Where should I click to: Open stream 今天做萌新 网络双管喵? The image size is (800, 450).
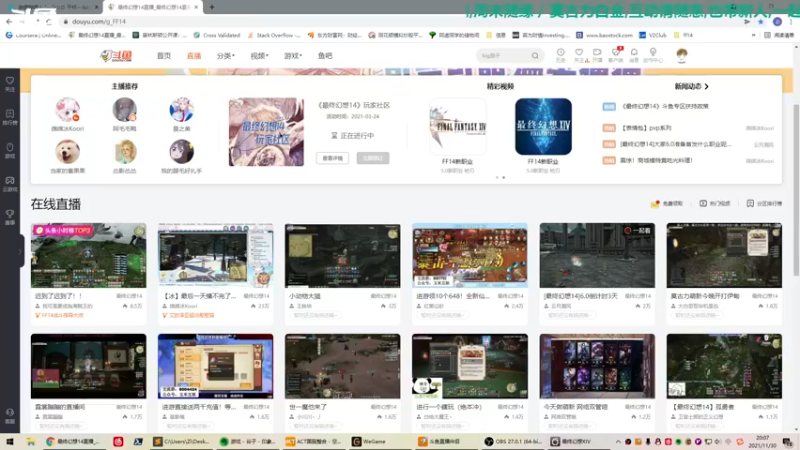click(597, 366)
